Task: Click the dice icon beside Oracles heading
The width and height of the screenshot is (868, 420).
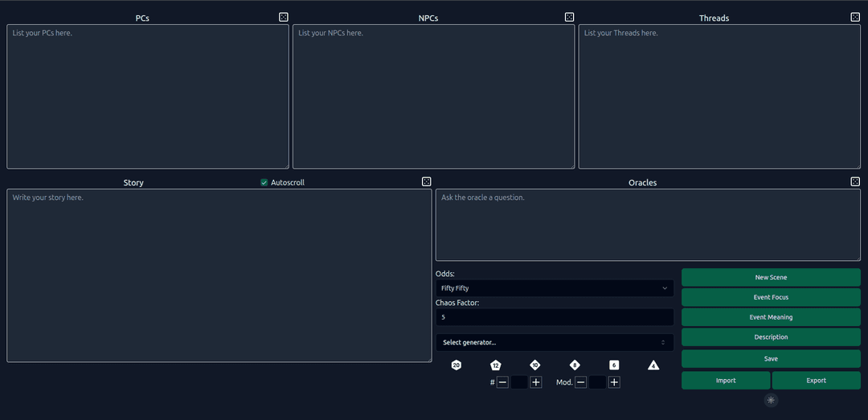Action: pos(855,181)
